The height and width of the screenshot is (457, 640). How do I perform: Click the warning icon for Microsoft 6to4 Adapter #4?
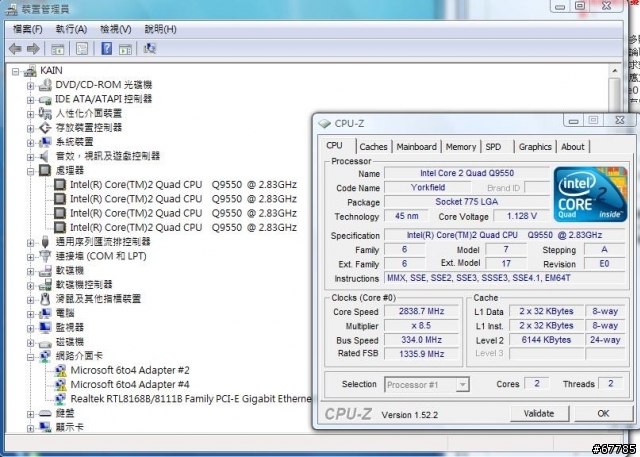60,385
